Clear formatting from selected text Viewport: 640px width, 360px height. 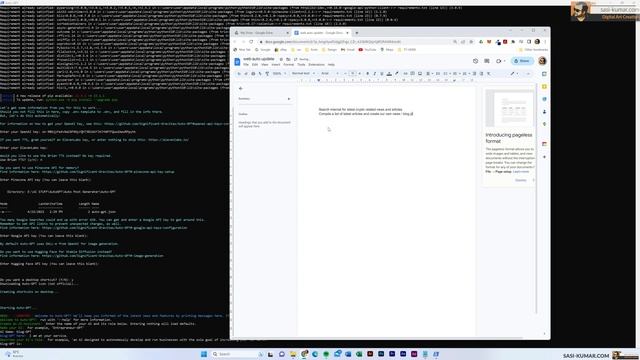tap(489, 73)
